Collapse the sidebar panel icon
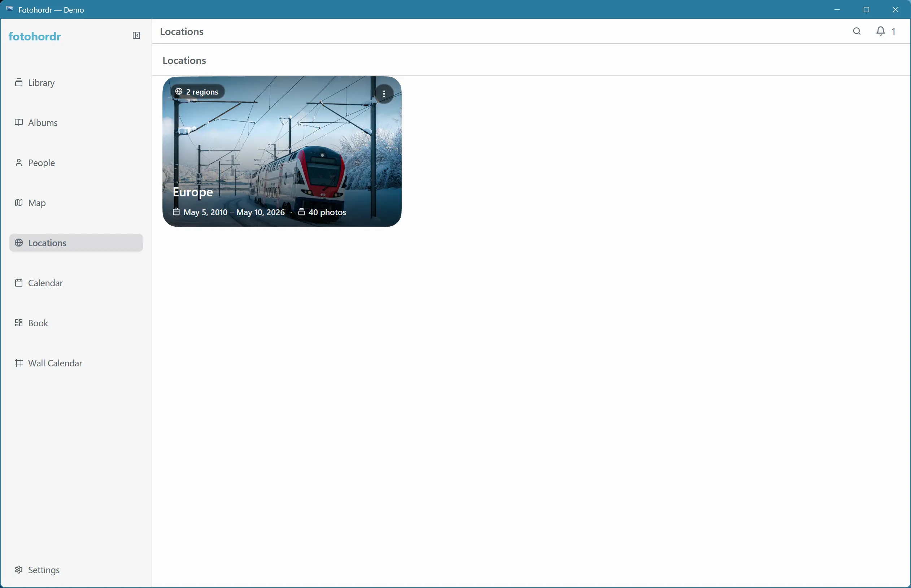 136,35
